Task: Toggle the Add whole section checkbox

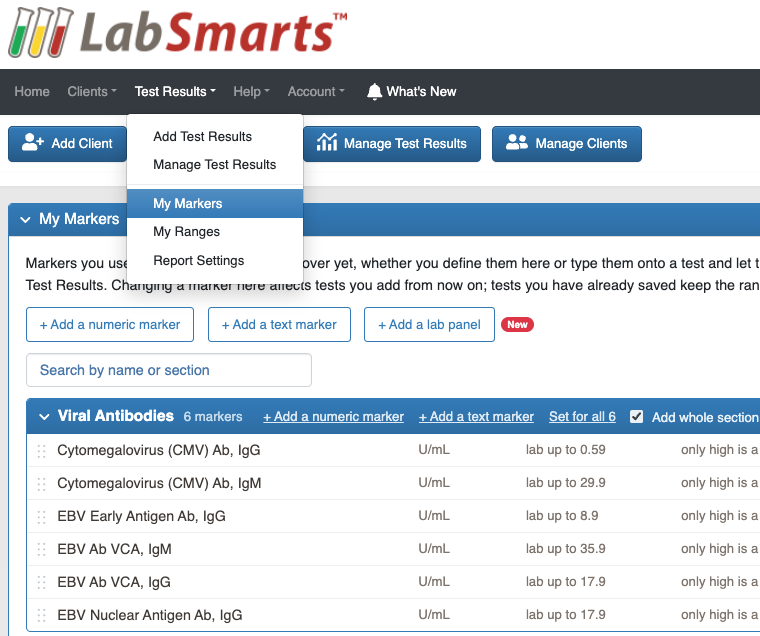Action: click(x=636, y=416)
